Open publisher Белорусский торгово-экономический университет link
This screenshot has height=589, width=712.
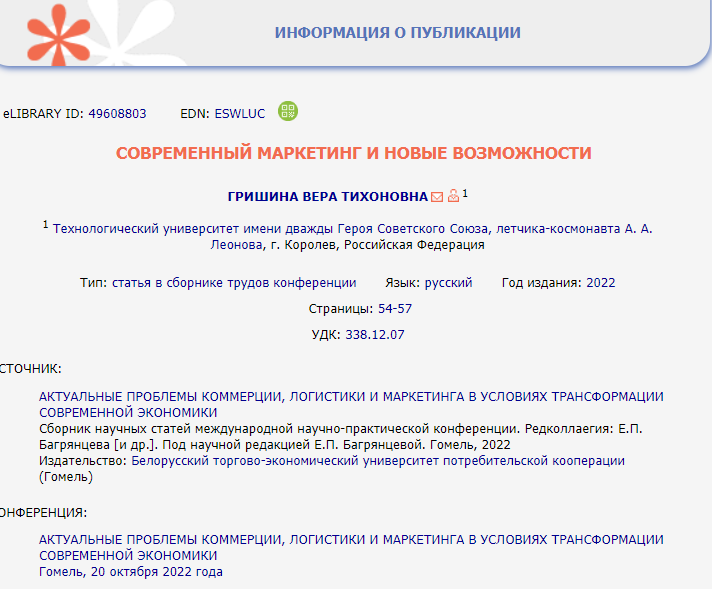[x=378, y=460]
